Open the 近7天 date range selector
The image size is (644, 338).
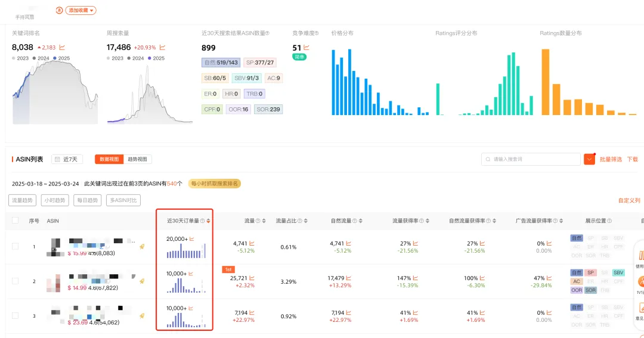tap(67, 159)
